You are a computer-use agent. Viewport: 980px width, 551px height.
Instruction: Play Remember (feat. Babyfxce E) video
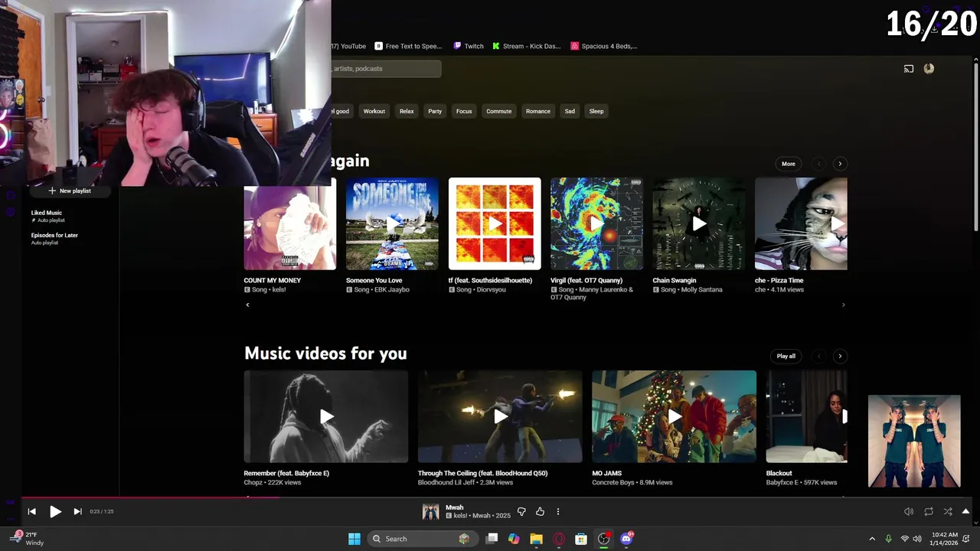[x=326, y=416]
